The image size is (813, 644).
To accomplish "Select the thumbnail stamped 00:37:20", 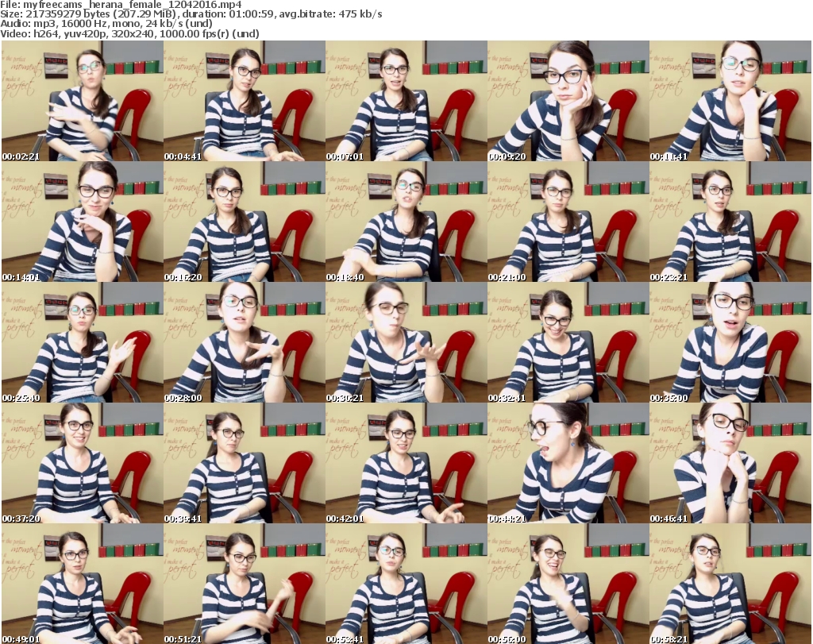I will (x=83, y=463).
